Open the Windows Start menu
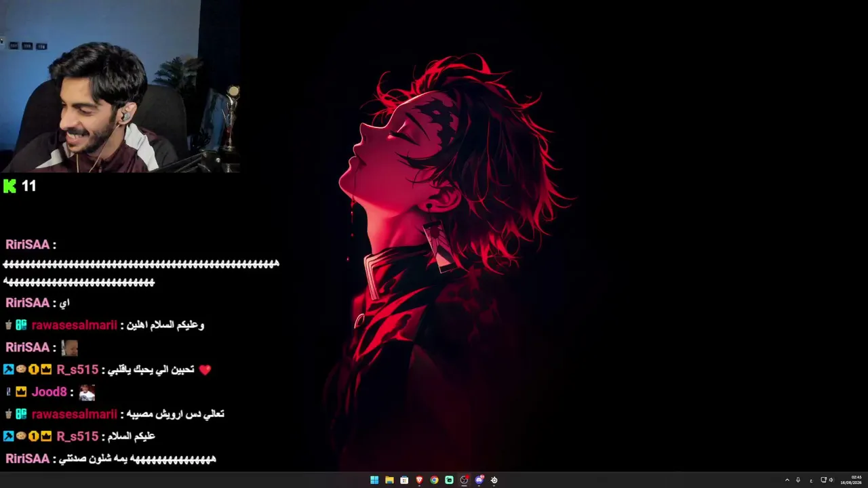 coord(374,480)
